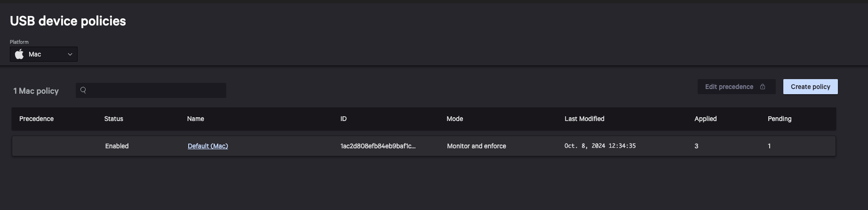Screen dimensions: 868x210
Task: Sort by the Mode column header
Action: pos(454,119)
